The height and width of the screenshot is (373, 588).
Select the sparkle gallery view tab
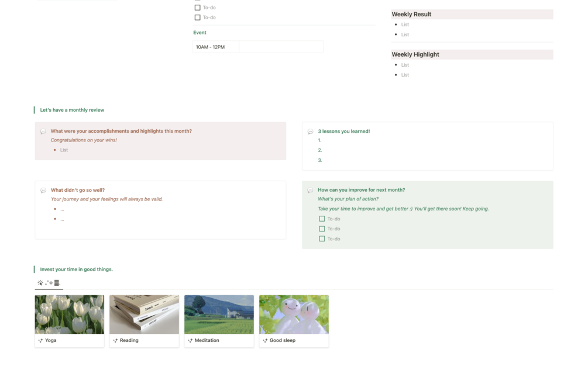(x=49, y=283)
